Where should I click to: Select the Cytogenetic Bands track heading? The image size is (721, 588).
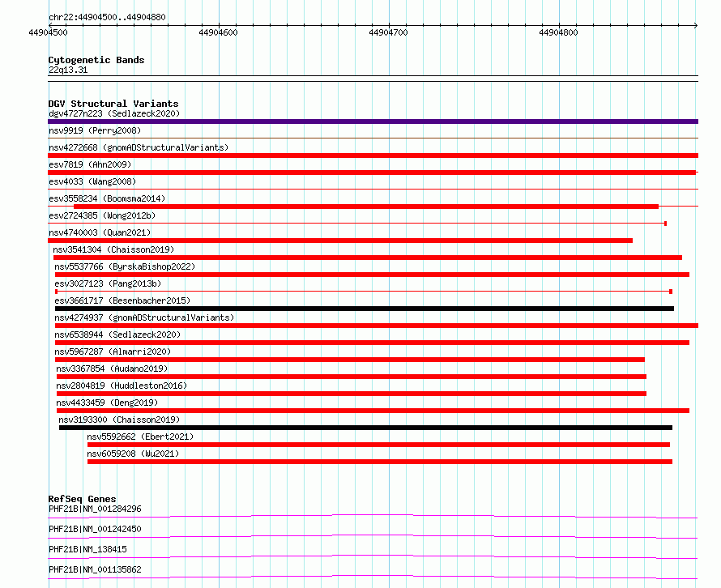pos(96,60)
